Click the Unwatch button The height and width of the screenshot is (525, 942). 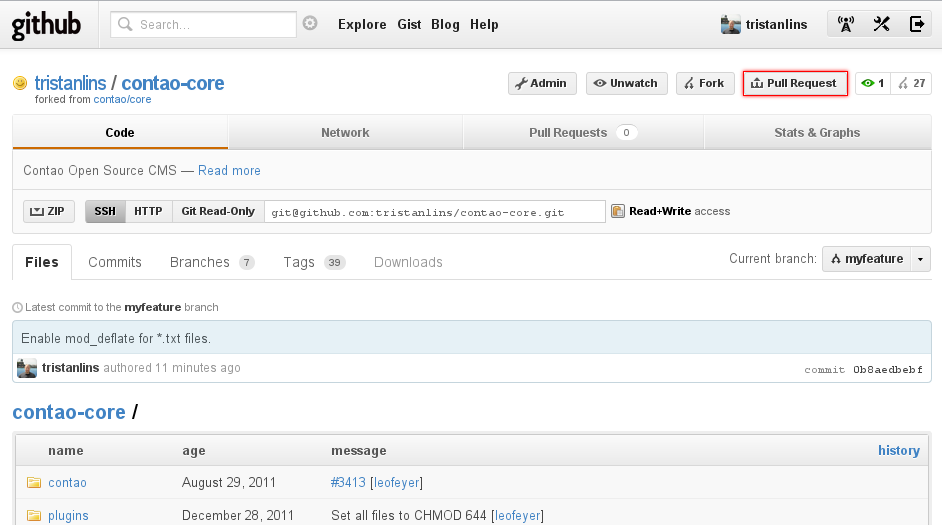626,84
